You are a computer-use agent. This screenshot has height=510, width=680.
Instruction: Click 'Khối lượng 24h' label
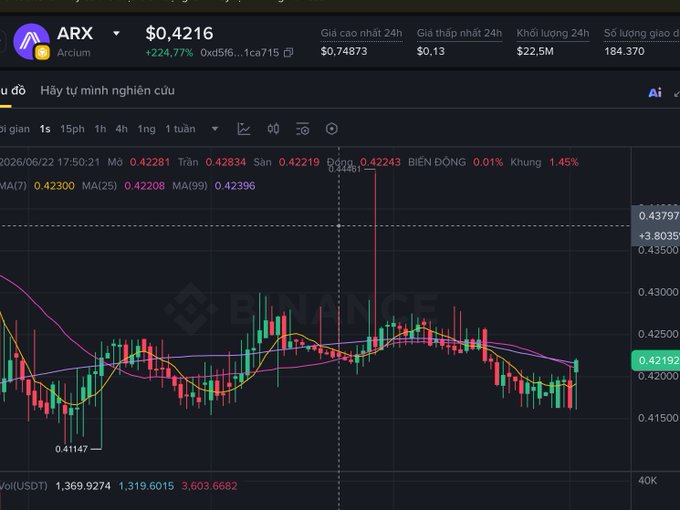pyautogui.click(x=553, y=33)
